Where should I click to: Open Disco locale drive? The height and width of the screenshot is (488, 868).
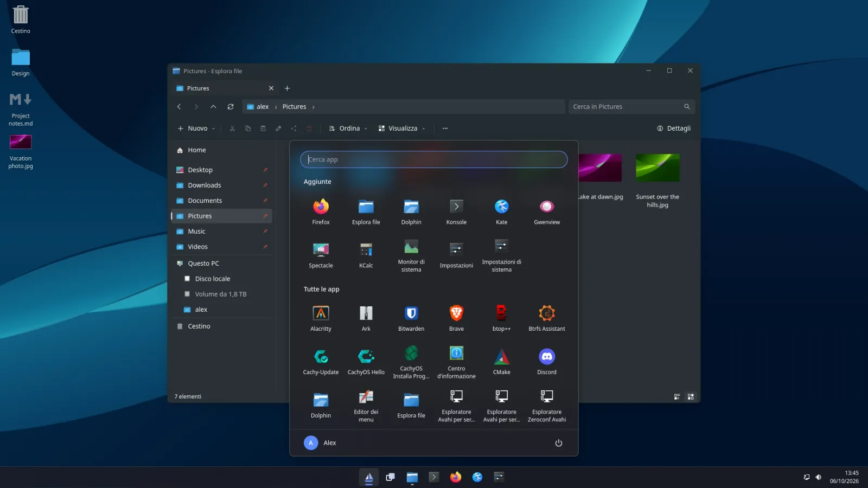[221, 279]
